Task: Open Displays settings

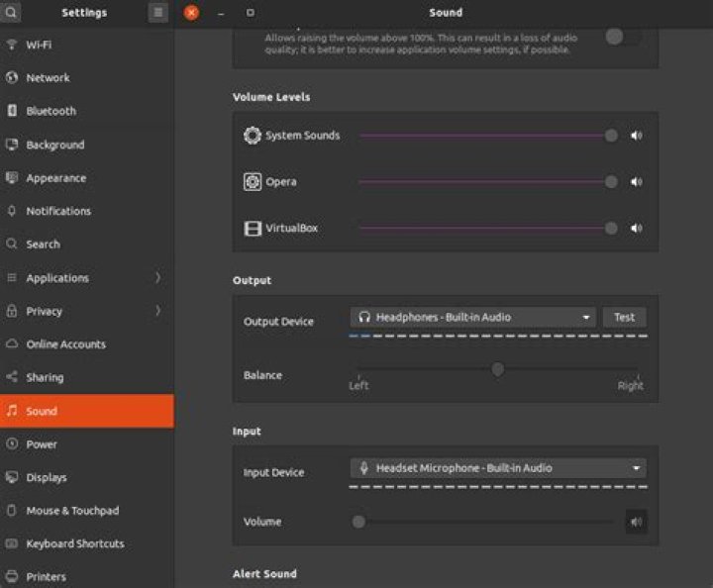Action: [87, 477]
